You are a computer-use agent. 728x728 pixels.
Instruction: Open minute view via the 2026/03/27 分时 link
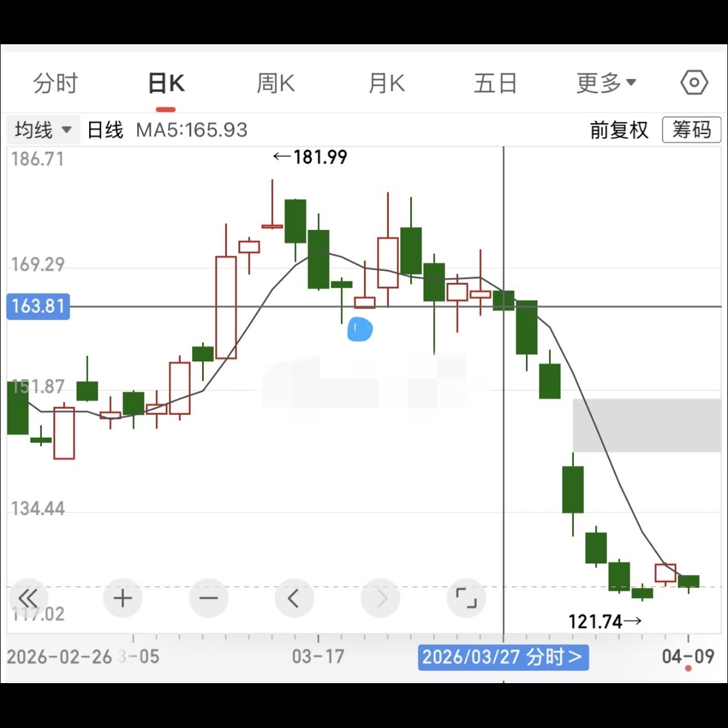503,657
